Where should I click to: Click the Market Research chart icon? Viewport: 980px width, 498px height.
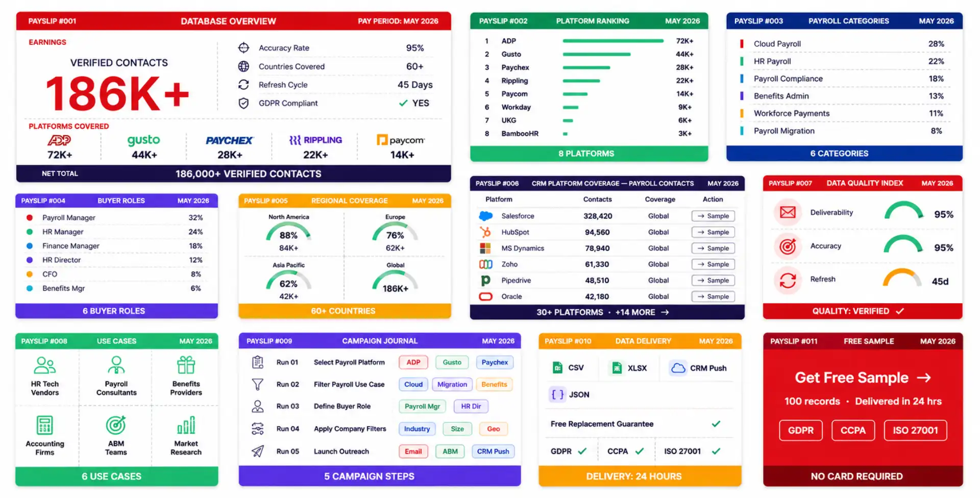[186, 425]
